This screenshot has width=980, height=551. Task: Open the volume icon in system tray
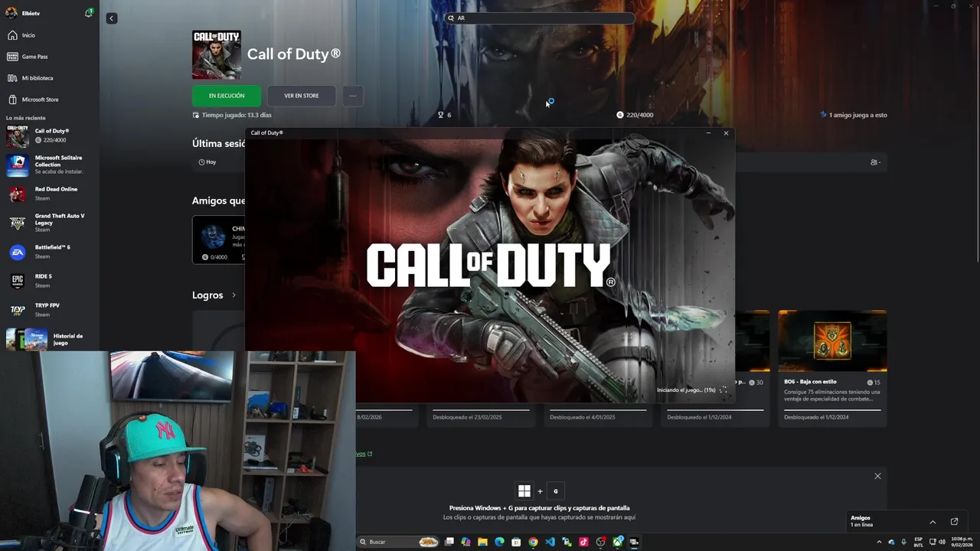[x=942, y=542]
